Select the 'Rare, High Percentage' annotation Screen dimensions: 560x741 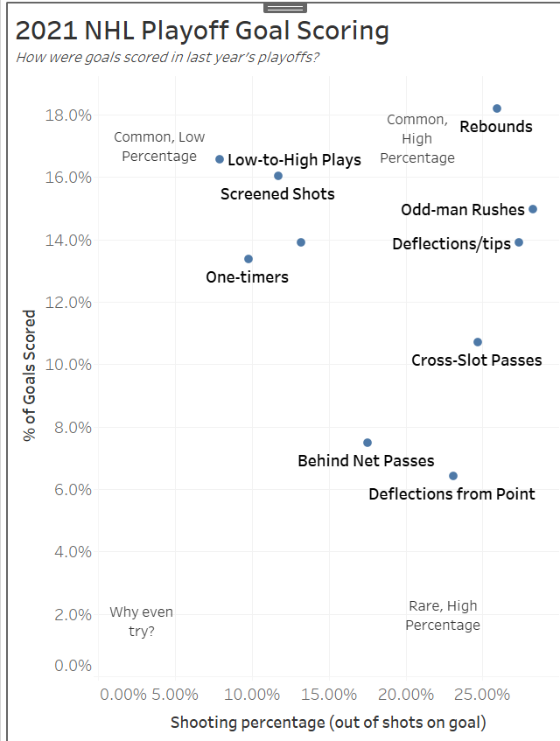point(443,615)
